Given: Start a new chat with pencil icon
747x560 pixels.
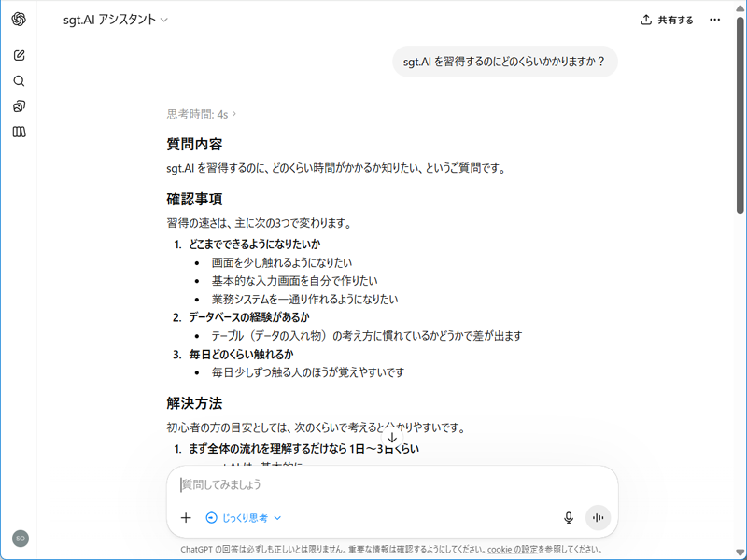Looking at the screenshot, I should click(x=19, y=55).
